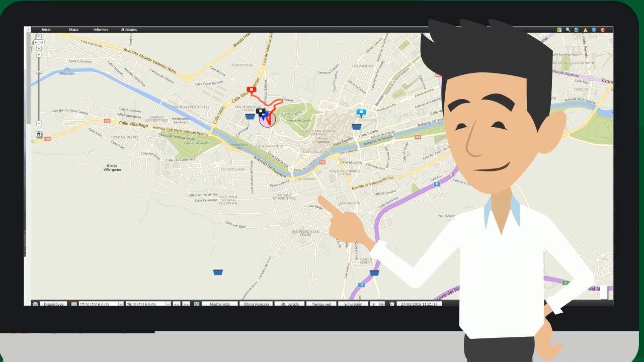The height and width of the screenshot is (362, 644).
Task: Click the green map icon in top bar
Action: (x=559, y=30)
